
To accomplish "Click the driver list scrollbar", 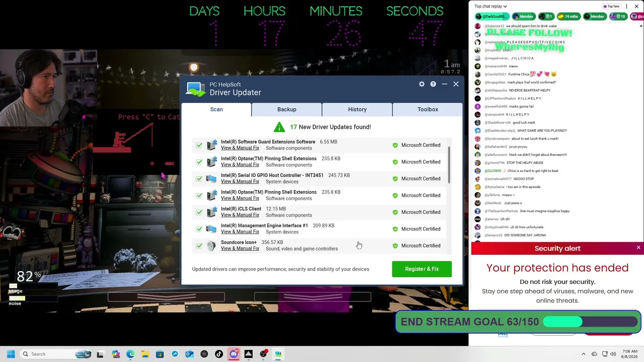I will [449, 165].
